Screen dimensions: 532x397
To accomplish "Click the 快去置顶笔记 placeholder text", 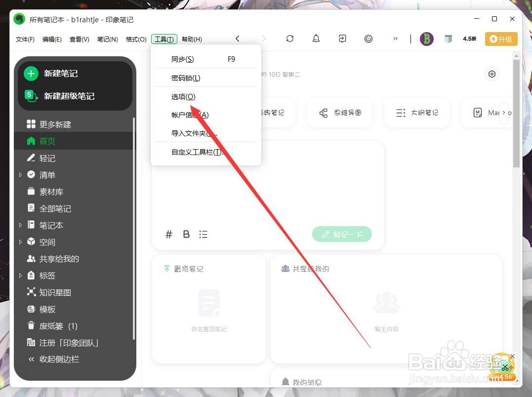I will coord(208,329).
